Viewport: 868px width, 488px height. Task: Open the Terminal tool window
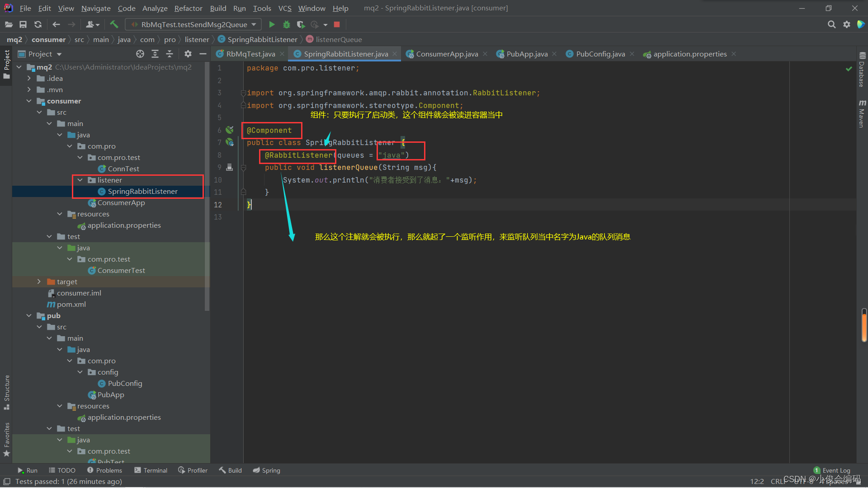click(x=151, y=470)
